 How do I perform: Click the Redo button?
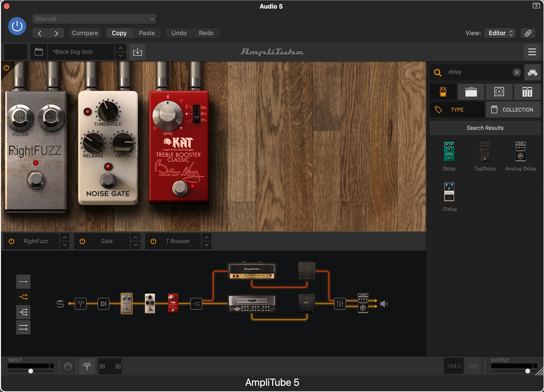click(x=206, y=33)
